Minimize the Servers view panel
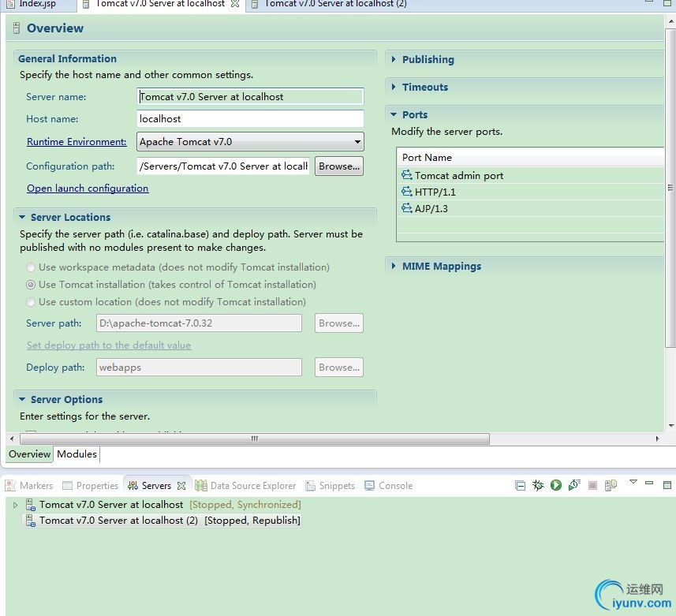 [x=649, y=483]
